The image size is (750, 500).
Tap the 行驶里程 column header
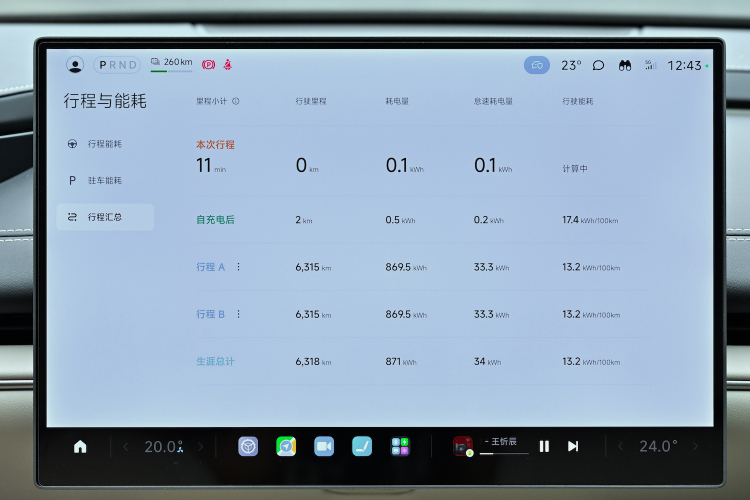click(311, 101)
